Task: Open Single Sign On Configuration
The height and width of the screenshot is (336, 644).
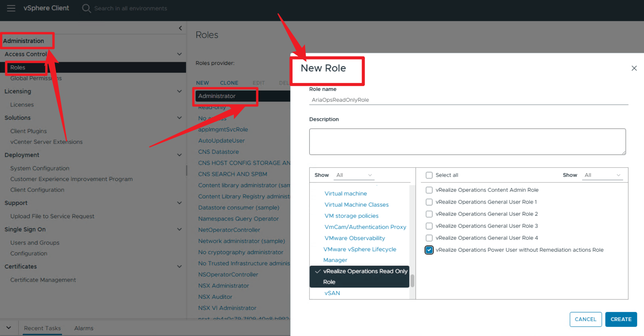Action: [29, 253]
